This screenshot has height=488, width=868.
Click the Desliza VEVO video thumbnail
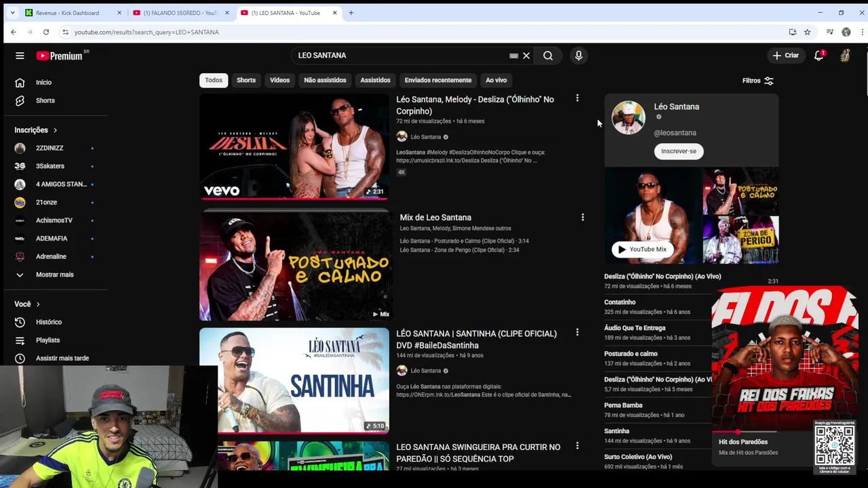click(x=294, y=147)
